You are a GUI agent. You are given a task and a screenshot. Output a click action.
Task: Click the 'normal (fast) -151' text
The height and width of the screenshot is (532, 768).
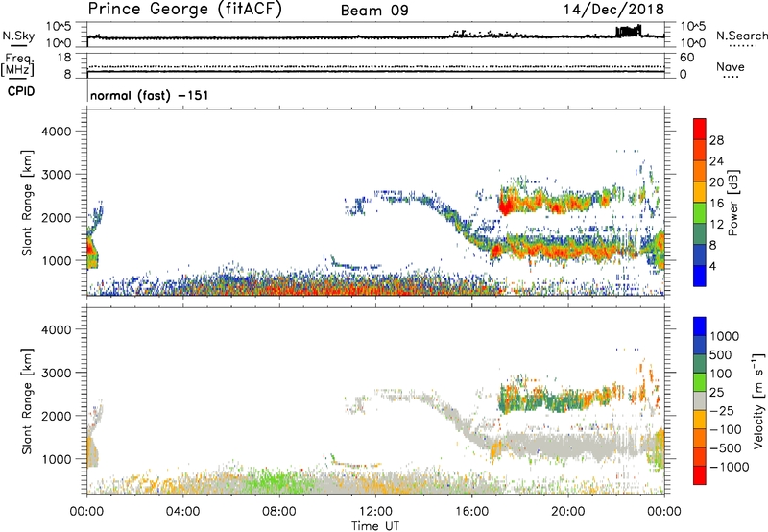pos(150,95)
